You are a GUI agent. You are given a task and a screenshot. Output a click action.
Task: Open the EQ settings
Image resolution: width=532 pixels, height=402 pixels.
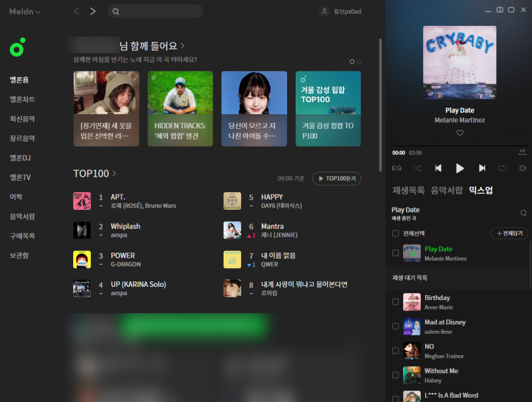point(397,169)
